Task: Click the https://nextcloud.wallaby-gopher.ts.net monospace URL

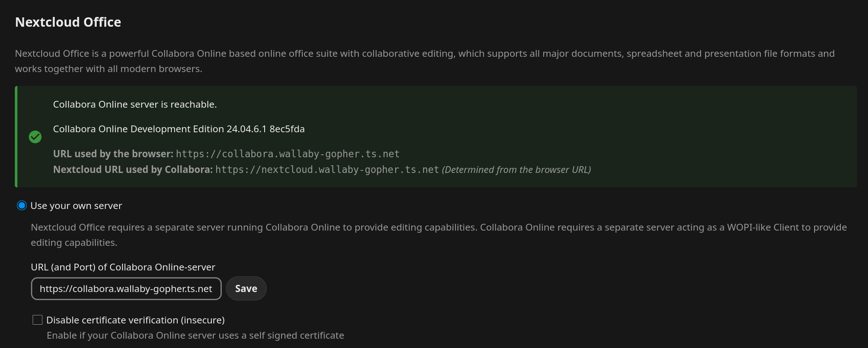Action: (327, 170)
